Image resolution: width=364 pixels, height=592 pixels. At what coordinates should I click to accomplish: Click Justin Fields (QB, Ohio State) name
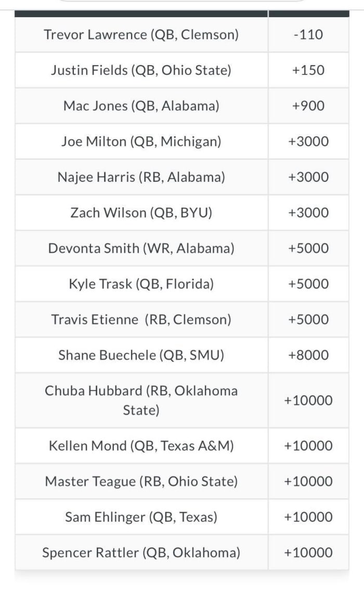(141, 70)
